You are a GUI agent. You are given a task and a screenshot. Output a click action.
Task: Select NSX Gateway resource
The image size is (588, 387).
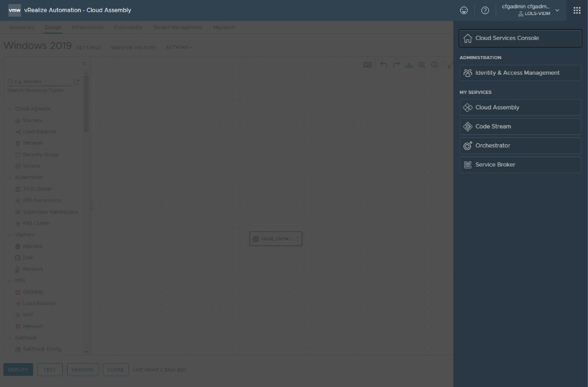click(x=29, y=292)
